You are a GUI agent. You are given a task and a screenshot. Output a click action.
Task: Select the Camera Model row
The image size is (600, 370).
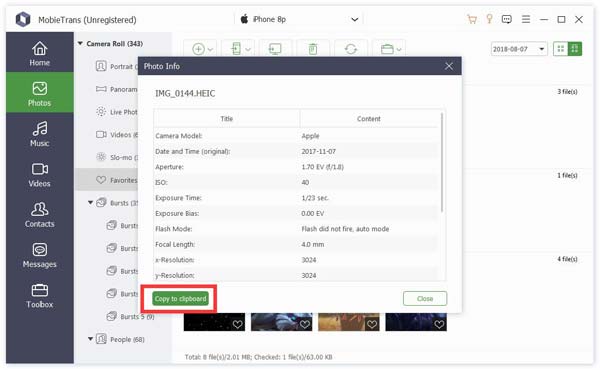click(x=296, y=136)
